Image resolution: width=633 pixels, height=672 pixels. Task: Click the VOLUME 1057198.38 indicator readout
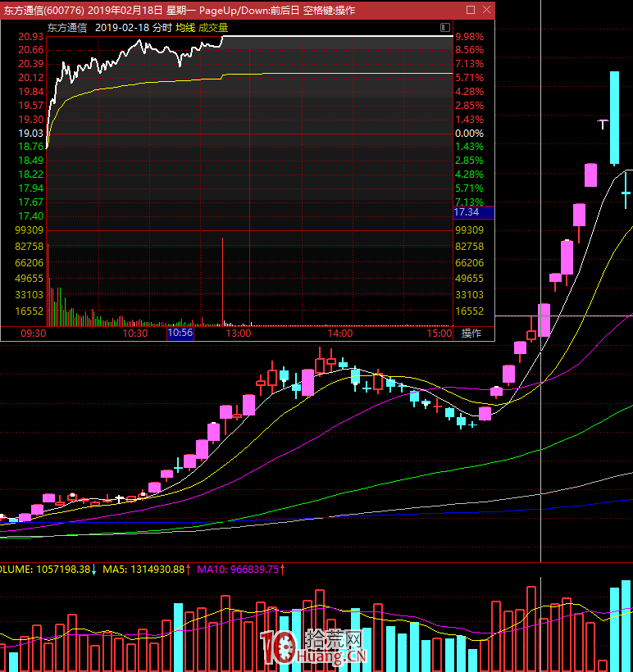(x=48, y=570)
